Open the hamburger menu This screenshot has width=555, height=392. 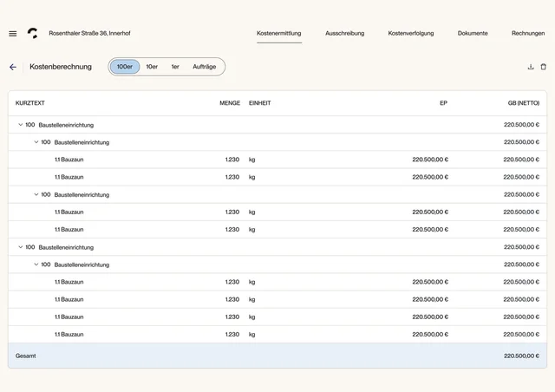pyautogui.click(x=13, y=34)
